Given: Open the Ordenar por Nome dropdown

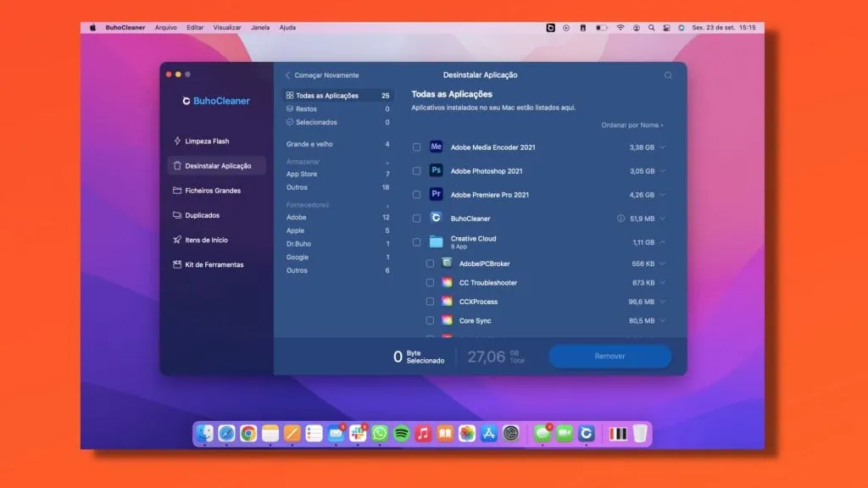Looking at the screenshot, I should tap(632, 125).
